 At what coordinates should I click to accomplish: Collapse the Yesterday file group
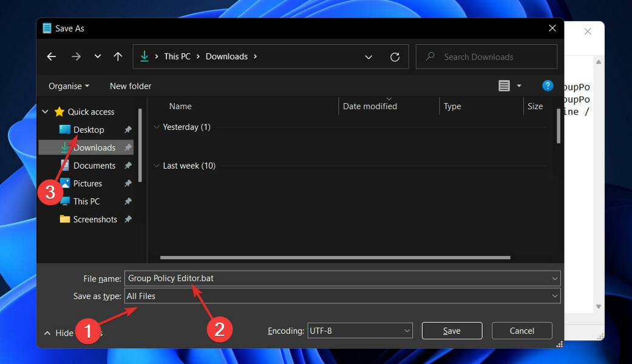[x=157, y=127]
